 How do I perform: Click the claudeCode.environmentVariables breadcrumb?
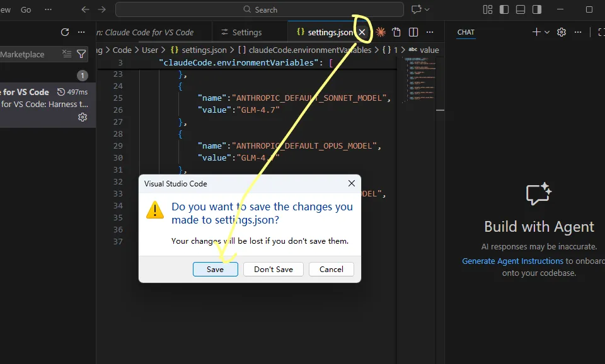(x=304, y=50)
